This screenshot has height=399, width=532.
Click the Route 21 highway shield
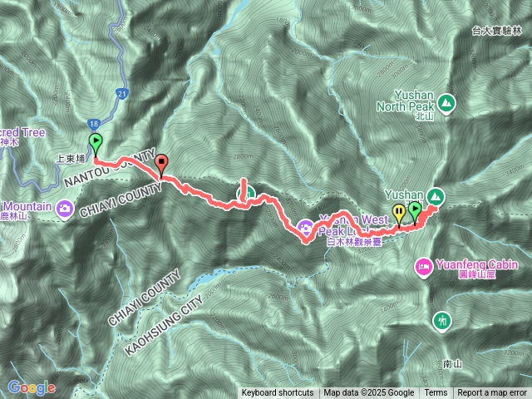pyautogui.click(x=122, y=94)
